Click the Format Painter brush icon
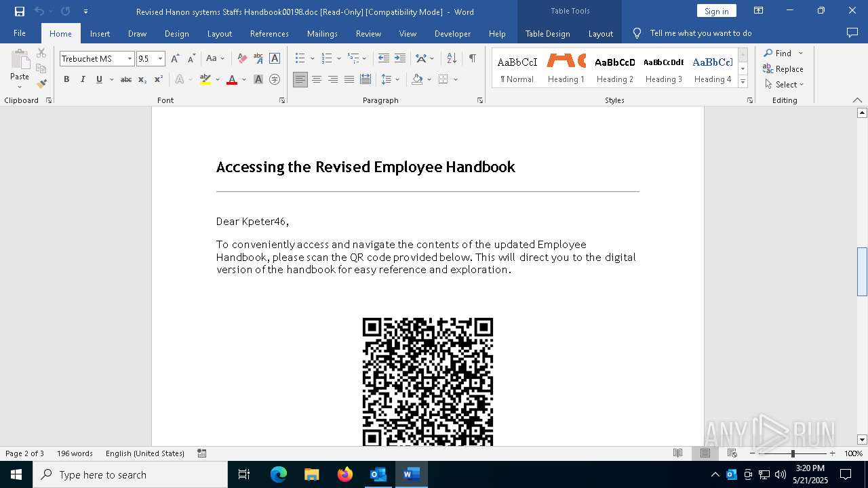The width and height of the screenshot is (868, 488). 41,84
